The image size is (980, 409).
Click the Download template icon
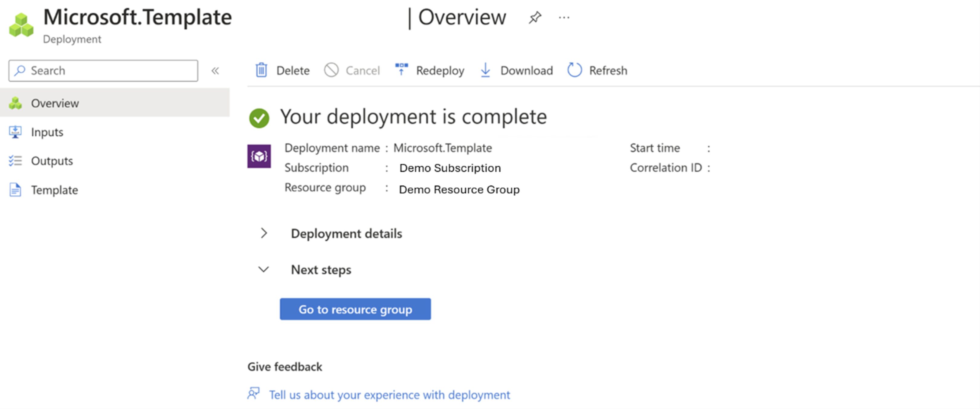coord(486,70)
